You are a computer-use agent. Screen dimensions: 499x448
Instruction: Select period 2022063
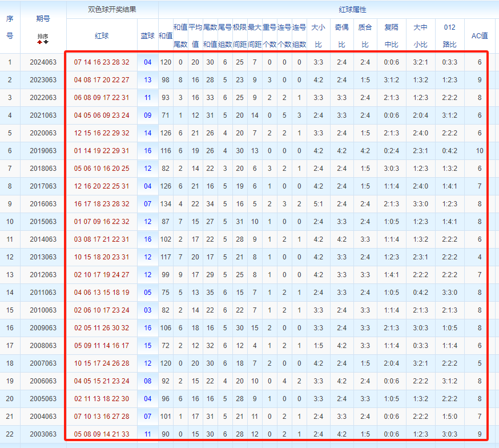point(43,98)
